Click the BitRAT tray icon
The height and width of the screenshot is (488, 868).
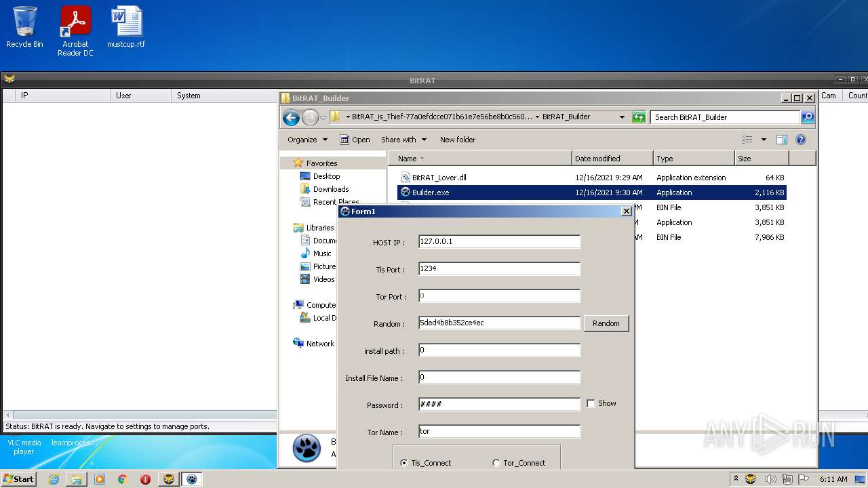[751, 479]
